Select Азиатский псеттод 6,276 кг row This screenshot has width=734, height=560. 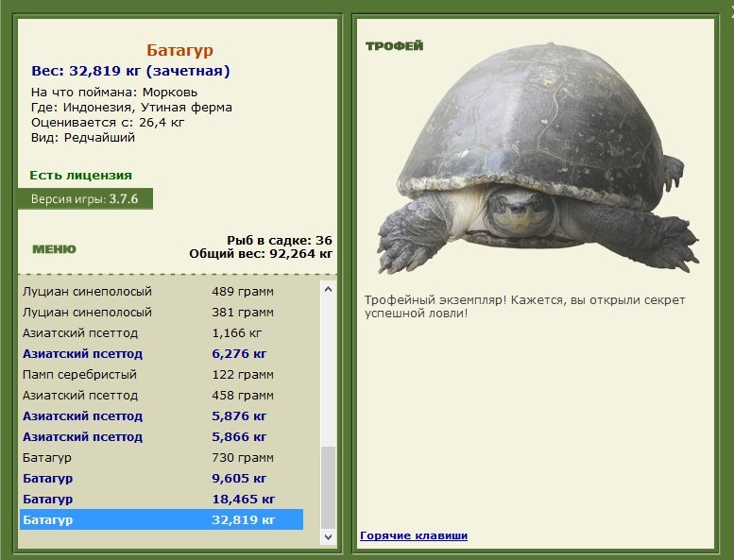(162, 354)
